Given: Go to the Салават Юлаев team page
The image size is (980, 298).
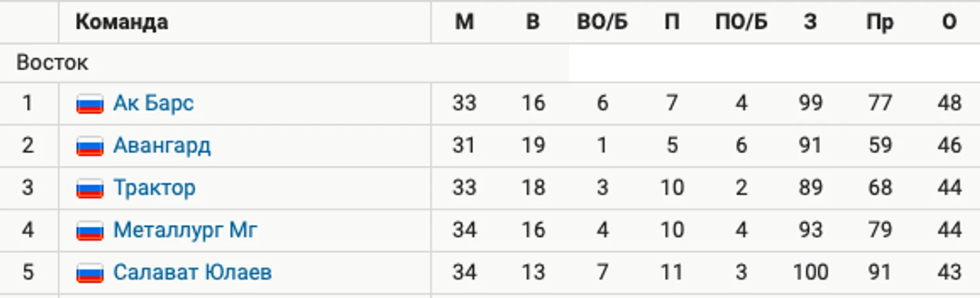Looking at the screenshot, I should click(x=193, y=272).
